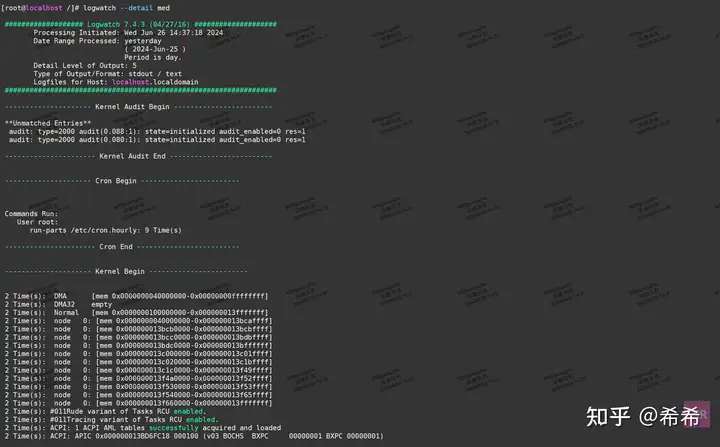
Task: Click node line ending '0x000000013bdbffff]'
Action: (x=138, y=338)
